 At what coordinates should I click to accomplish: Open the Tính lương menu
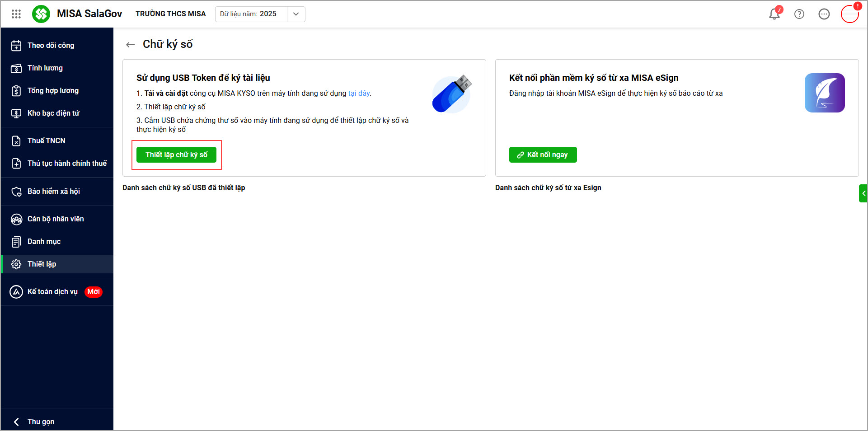click(x=57, y=68)
